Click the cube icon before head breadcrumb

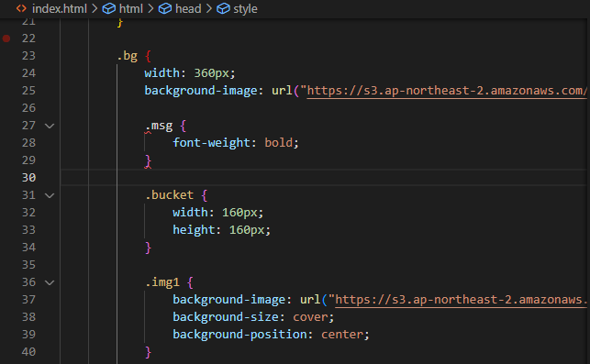coord(165,8)
